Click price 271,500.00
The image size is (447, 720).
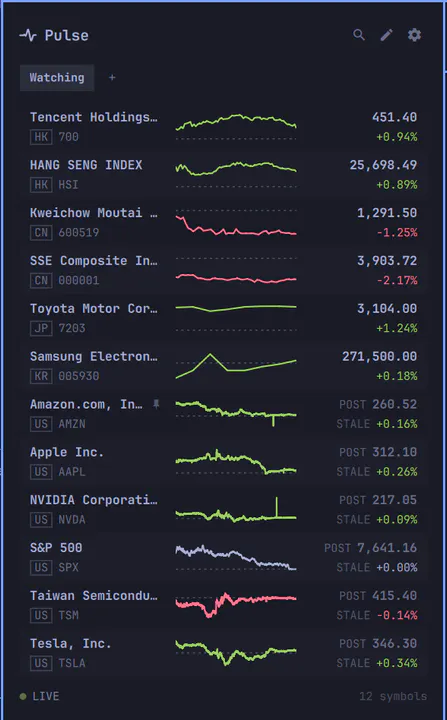tap(380, 356)
